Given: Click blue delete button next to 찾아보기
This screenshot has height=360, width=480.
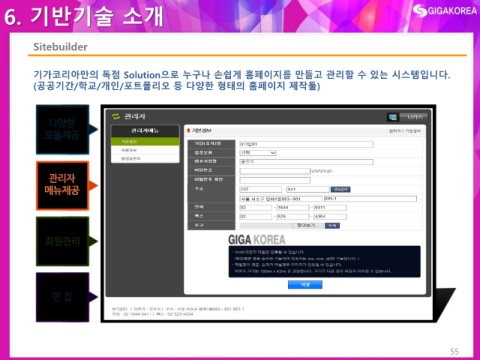Looking at the screenshot, I should tap(332, 226).
